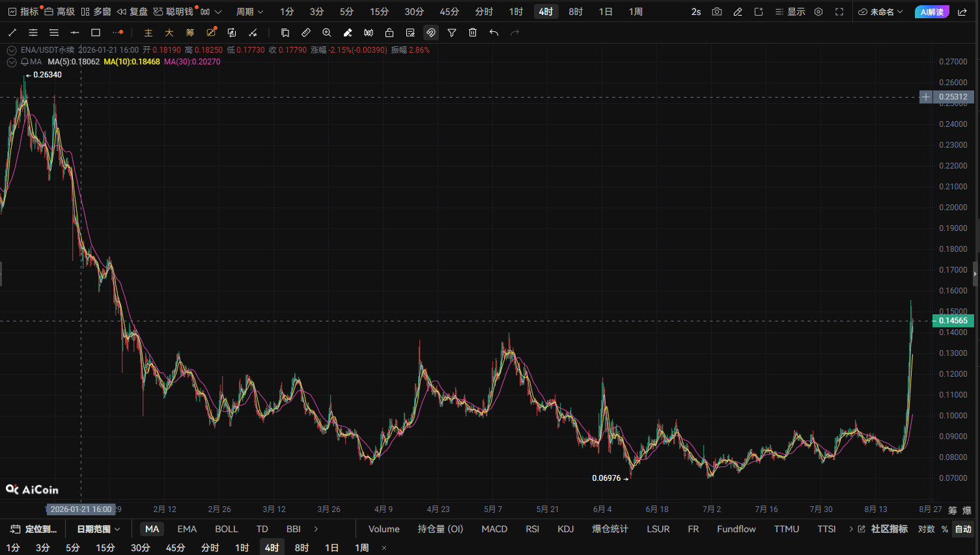
Task: Open the 日期范围 date range dropdown
Action: pyautogui.click(x=98, y=529)
